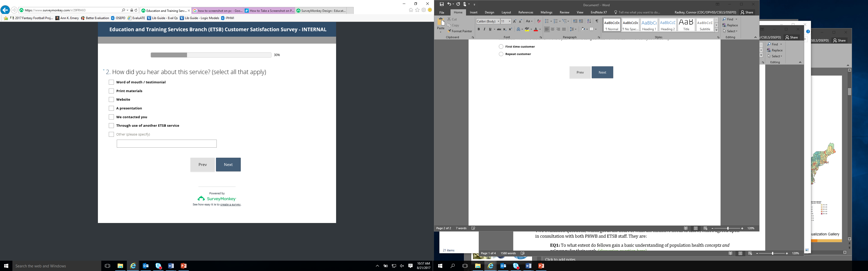Refresh the SurveyMonkey page in browser
The width and height of the screenshot is (868, 271).
point(136,10)
